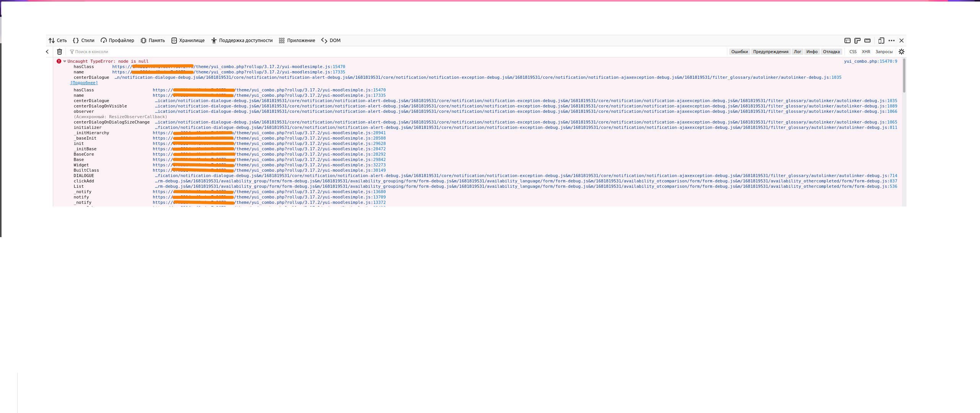Open the [Подробнее] link
This screenshot has width=980, height=413.
(x=84, y=83)
